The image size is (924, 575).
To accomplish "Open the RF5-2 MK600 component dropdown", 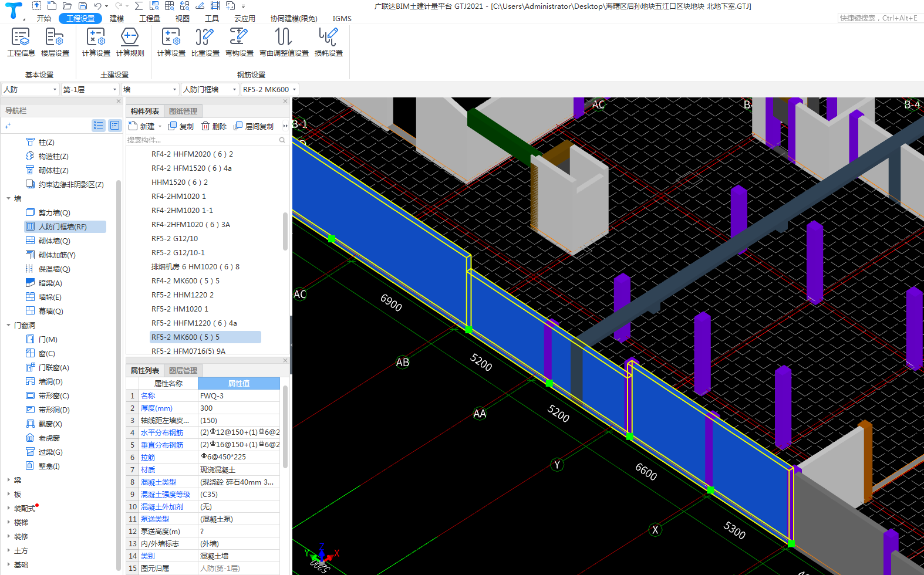I will pos(269,89).
